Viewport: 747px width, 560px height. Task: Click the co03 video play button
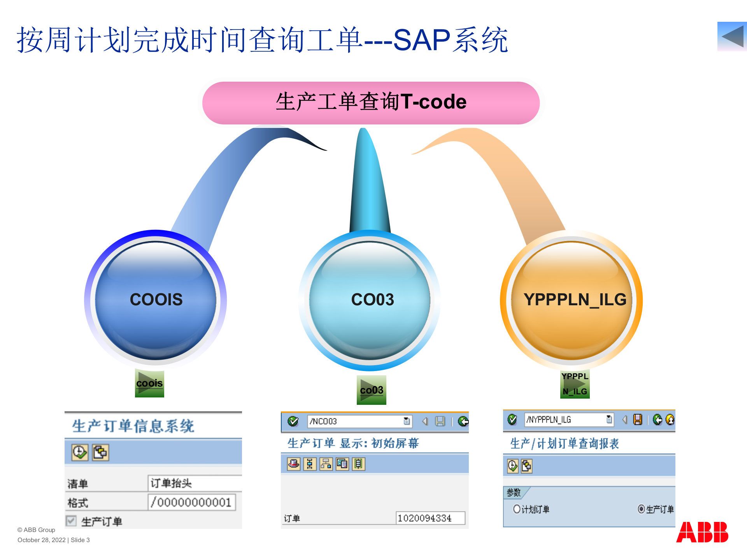pos(372,390)
